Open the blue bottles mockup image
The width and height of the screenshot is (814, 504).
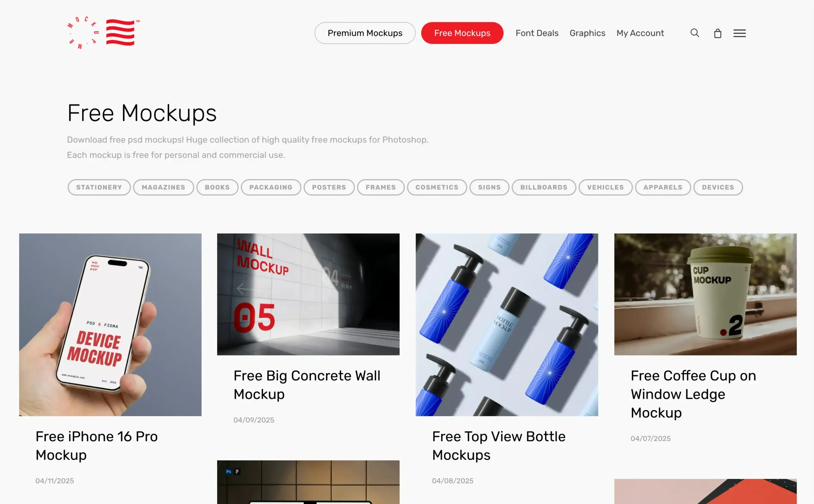[507, 325]
